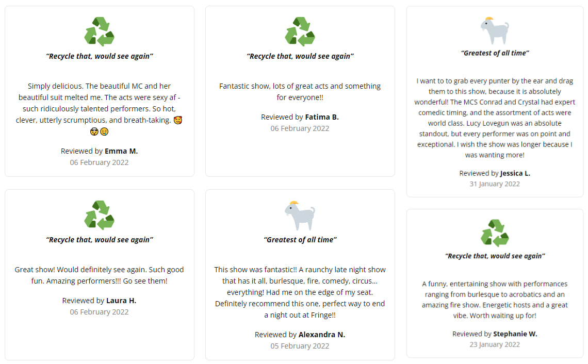The image size is (588, 364).
Task: Click "Recycle that, would see again" on Stephanie's card
Action: (x=495, y=256)
